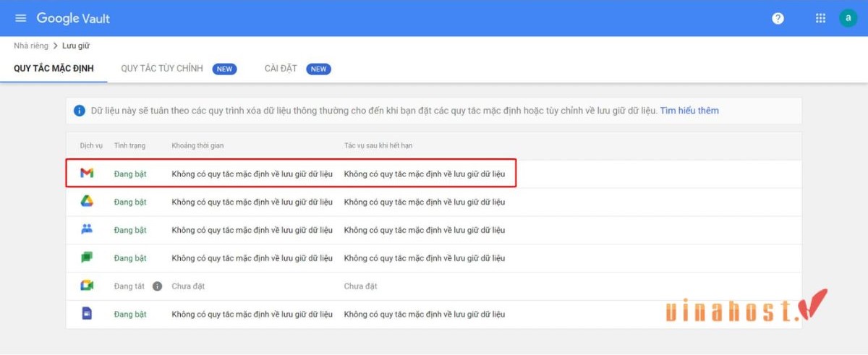This screenshot has width=868, height=355.
Task: Click Đang bật status in the Sites row
Action: (130, 315)
